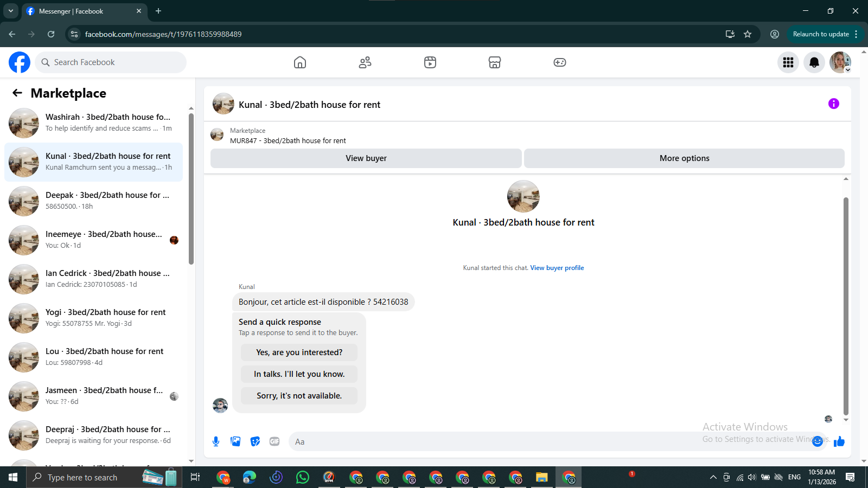868x488 pixels.
Task: Open the Gaming icon
Action: (560, 62)
